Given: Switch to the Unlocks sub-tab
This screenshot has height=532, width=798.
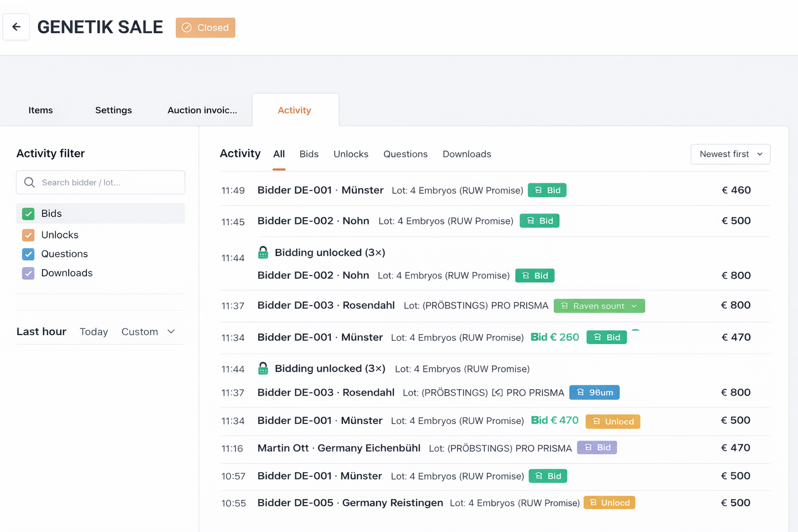Looking at the screenshot, I should tap(351, 154).
